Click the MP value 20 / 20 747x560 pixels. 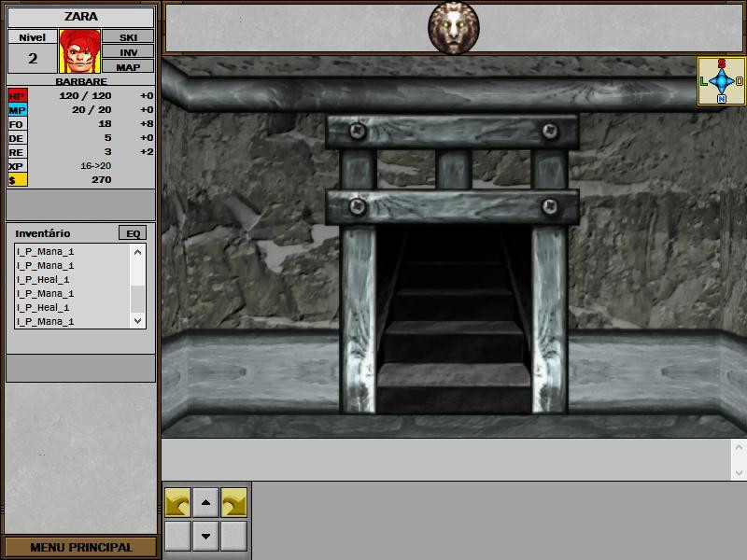(92, 110)
